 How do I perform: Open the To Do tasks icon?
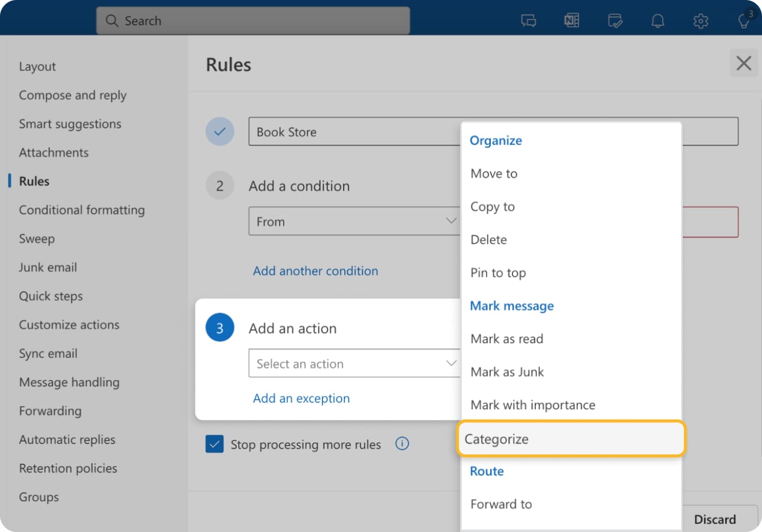(x=614, y=21)
